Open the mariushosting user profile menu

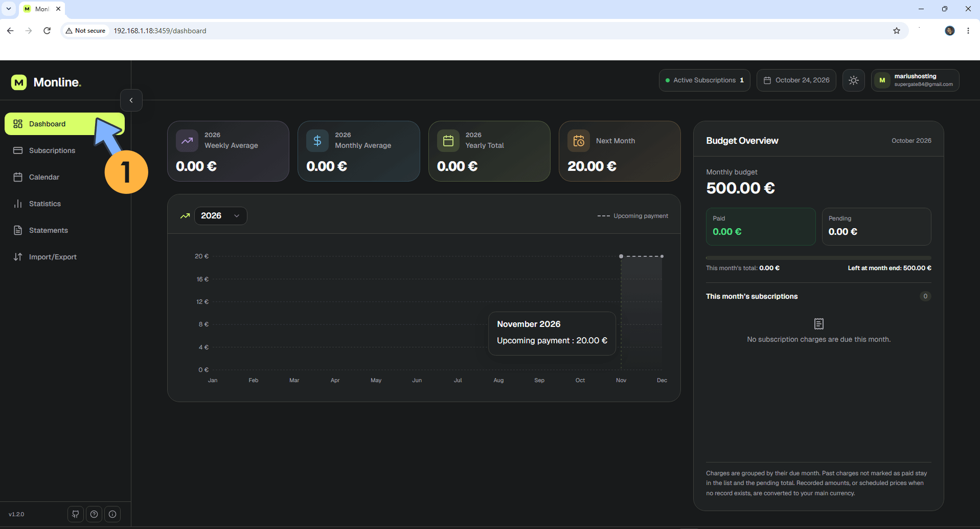point(915,80)
